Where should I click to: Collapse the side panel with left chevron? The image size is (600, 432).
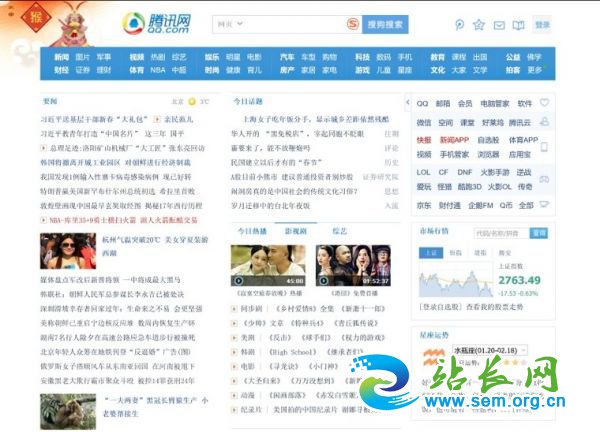click(x=408, y=102)
